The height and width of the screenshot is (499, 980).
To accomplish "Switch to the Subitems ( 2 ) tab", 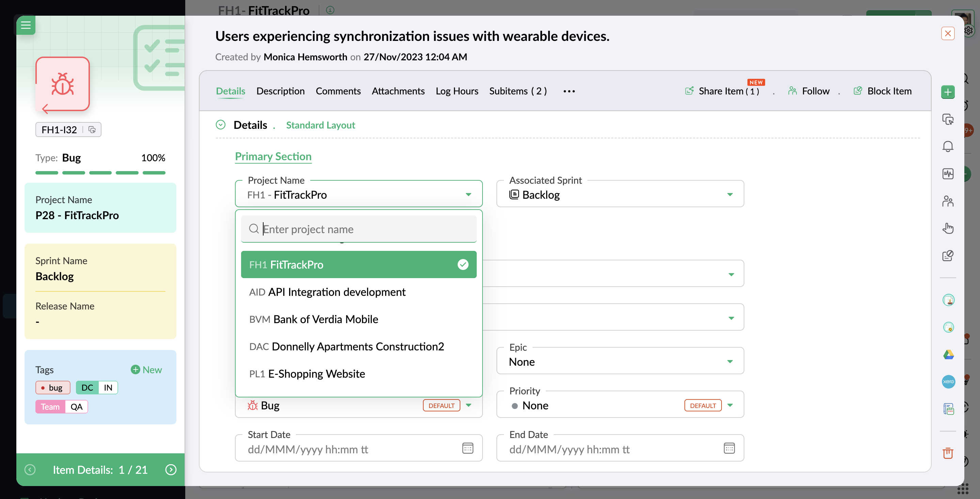I will tap(518, 91).
